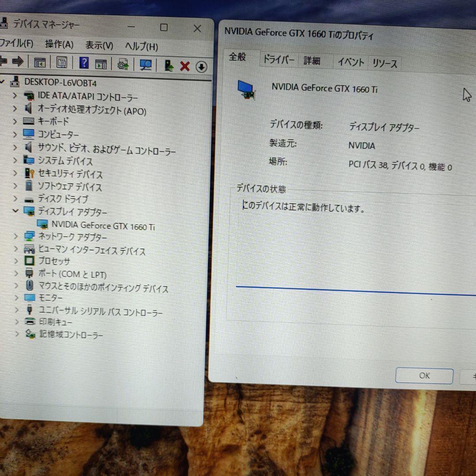Expand the キーボード node
Image resolution: width=476 pixels, height=476 pixels.
point(15,121)
